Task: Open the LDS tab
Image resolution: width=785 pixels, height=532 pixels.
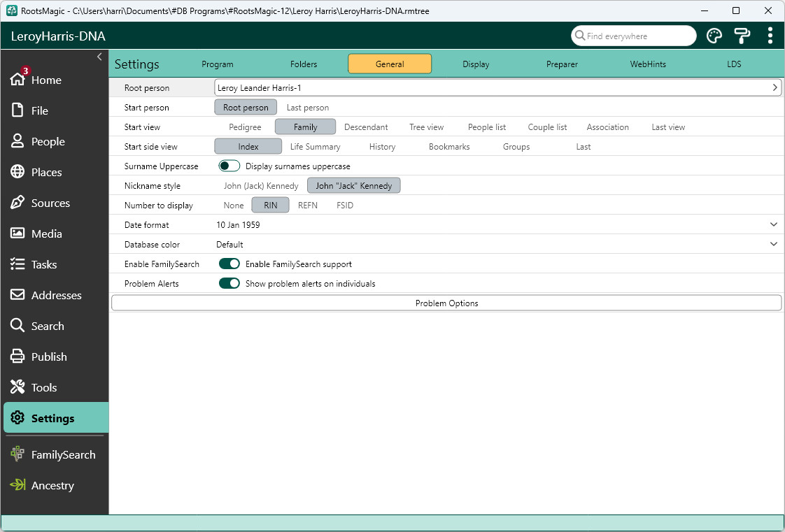Action: tap(734, 64)
